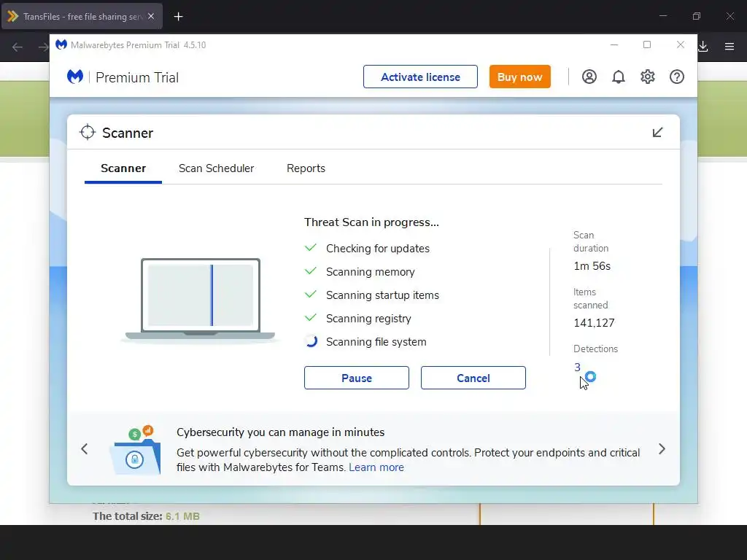Open a new browser tab
Image resolution: width=747 pixels, height=560 pixels.
[x=178, y=17]
